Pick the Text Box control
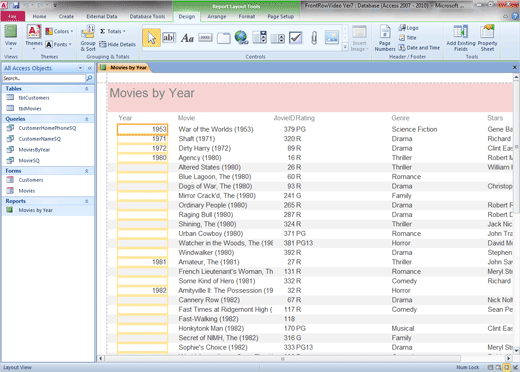 [x=169, y=38]
